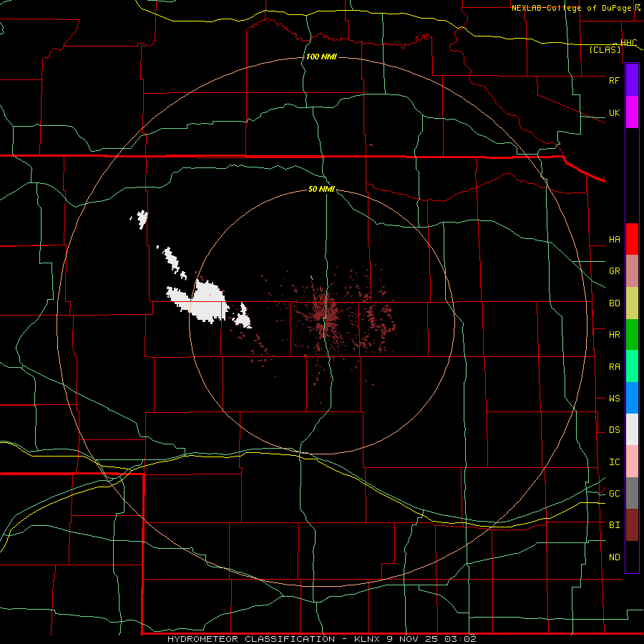This screenshot has width=644, height=644.
Task: Click the brown BI legend swatch
Action: coord(632,525)
